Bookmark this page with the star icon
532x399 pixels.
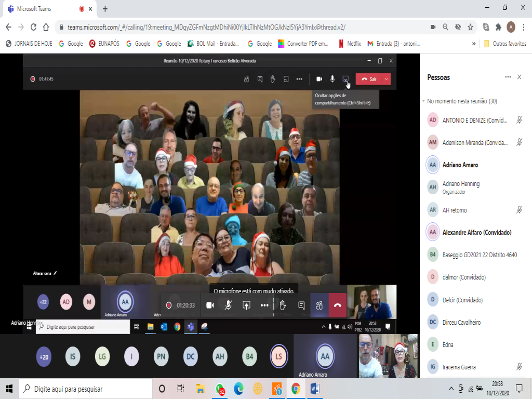470,27
